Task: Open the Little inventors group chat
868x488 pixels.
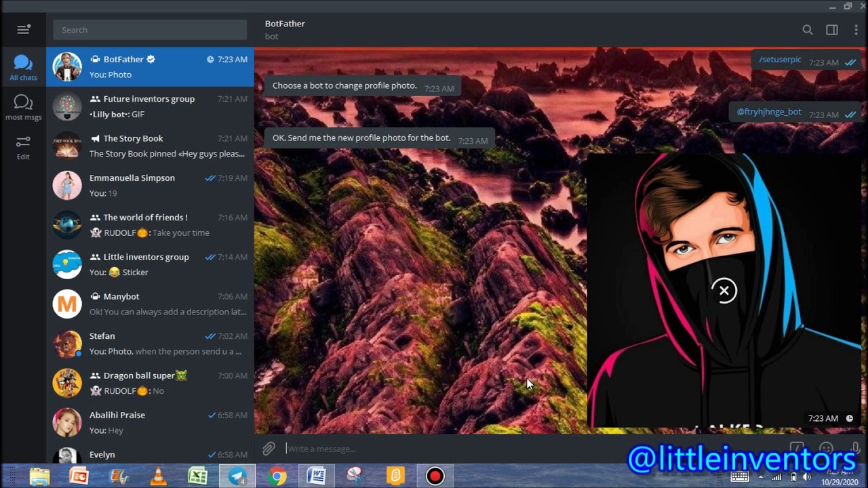Action: tap(150, 264)
